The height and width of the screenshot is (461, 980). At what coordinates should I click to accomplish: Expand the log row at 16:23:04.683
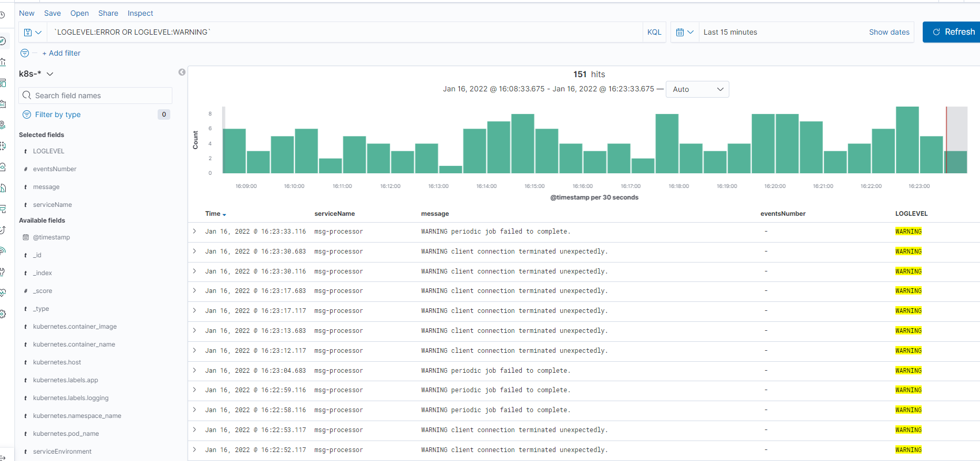(194, 371)
